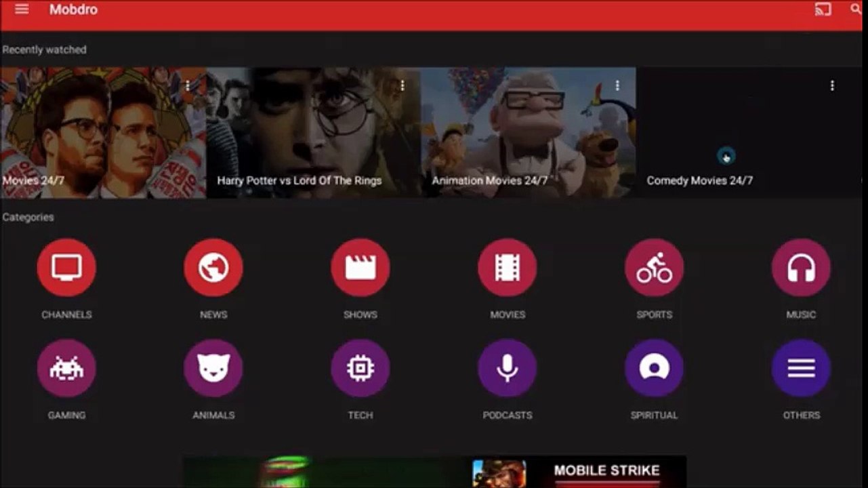Tap the Mobile Strike ad banner

434,472
